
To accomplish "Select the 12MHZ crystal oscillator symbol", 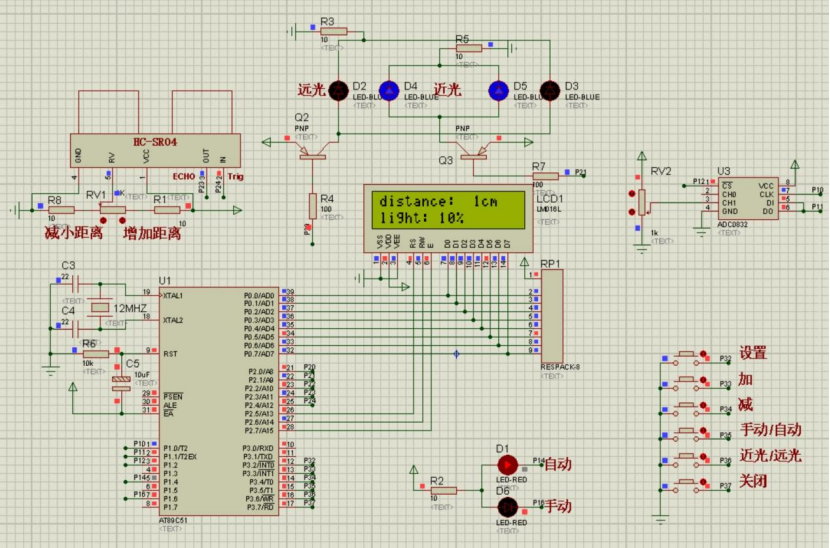I will [x=100, y=307].
